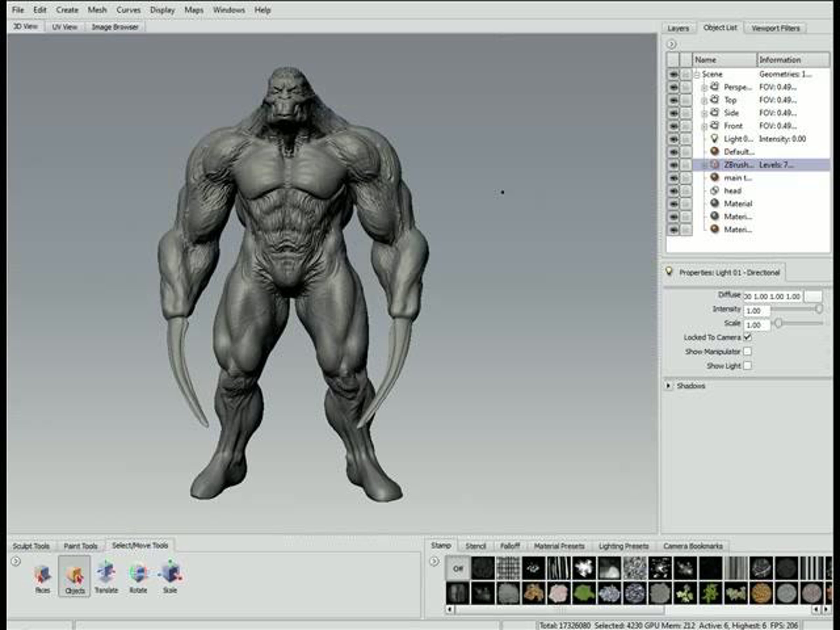Hide the ZBrush mesh using eye icon
The image size is (840, 630).
673,165
